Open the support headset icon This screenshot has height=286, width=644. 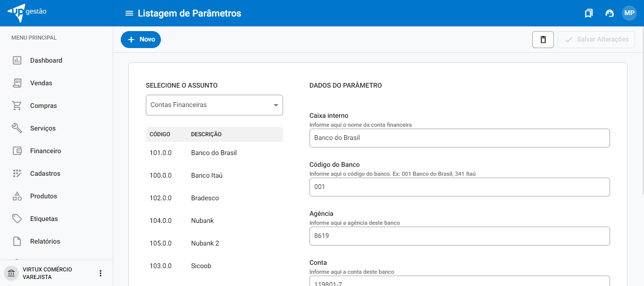[609, 13]
